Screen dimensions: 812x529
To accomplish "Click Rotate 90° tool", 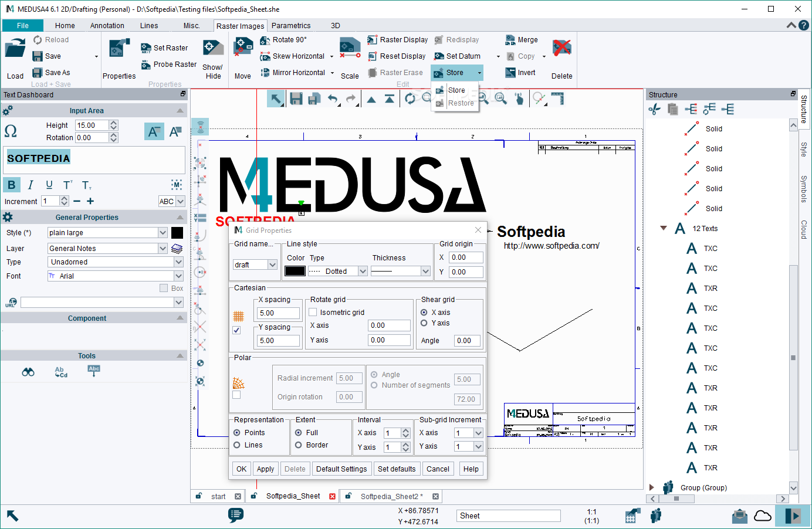I will tap(283, 40).
